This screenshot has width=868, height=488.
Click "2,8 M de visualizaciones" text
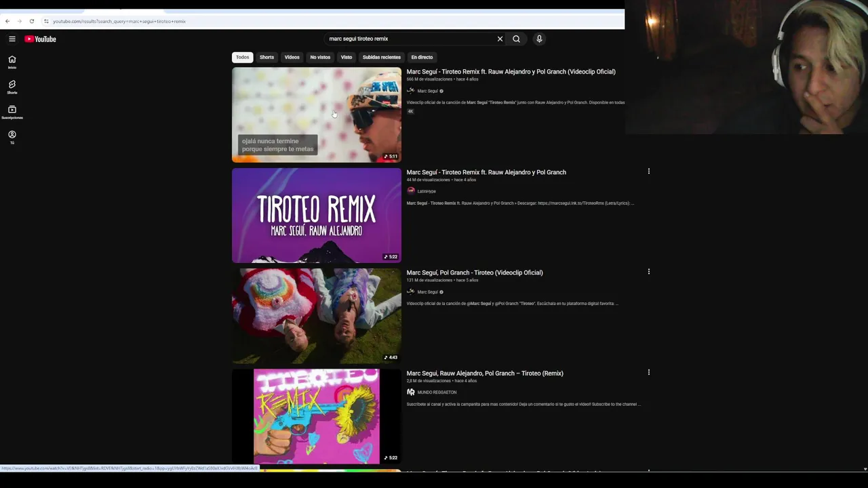[x=429, y=380]
